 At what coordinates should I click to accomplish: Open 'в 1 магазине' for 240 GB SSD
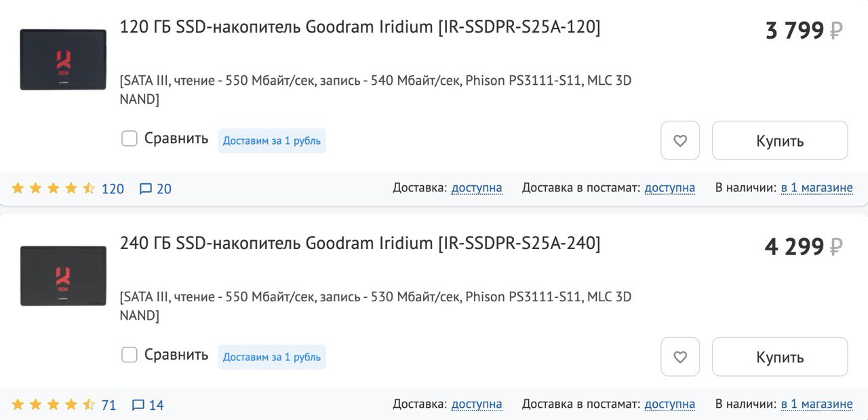click(x=816, y=404)
